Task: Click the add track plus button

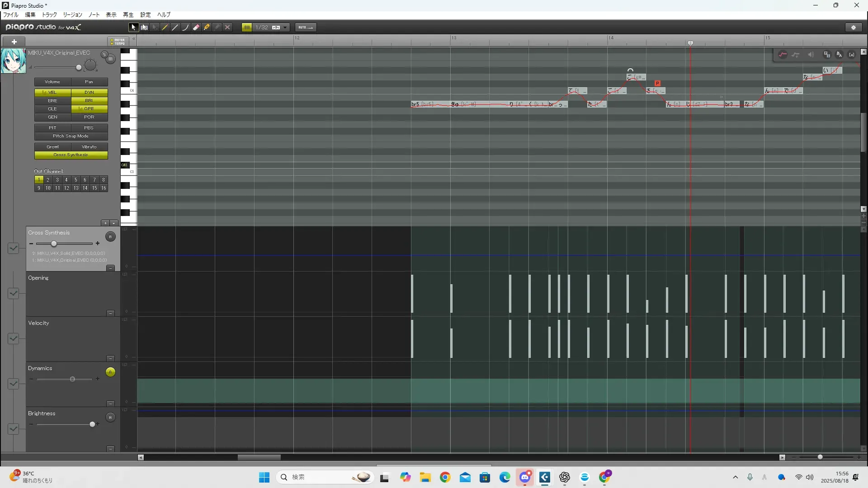Action: (x=14, y=42)
